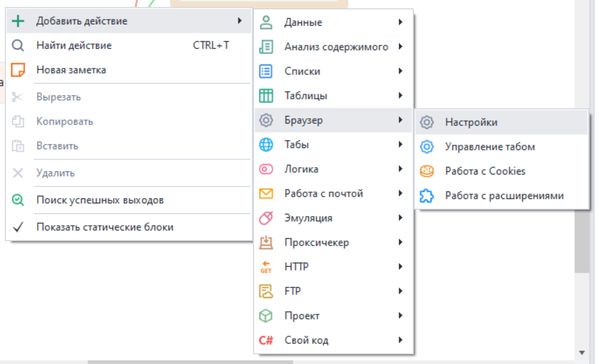Click the magnifier icon beside Найти действие
Viewport: 599px width, 364px height.
click(18, 45)
